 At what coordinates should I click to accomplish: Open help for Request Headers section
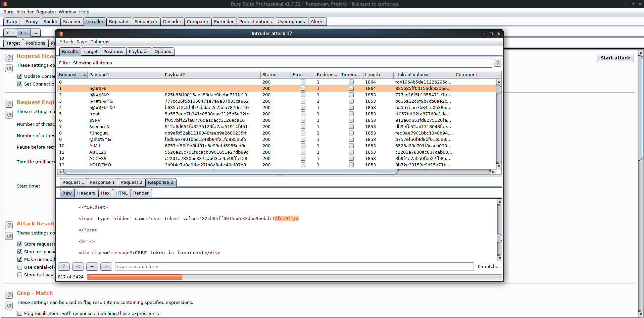click(9, 57)
